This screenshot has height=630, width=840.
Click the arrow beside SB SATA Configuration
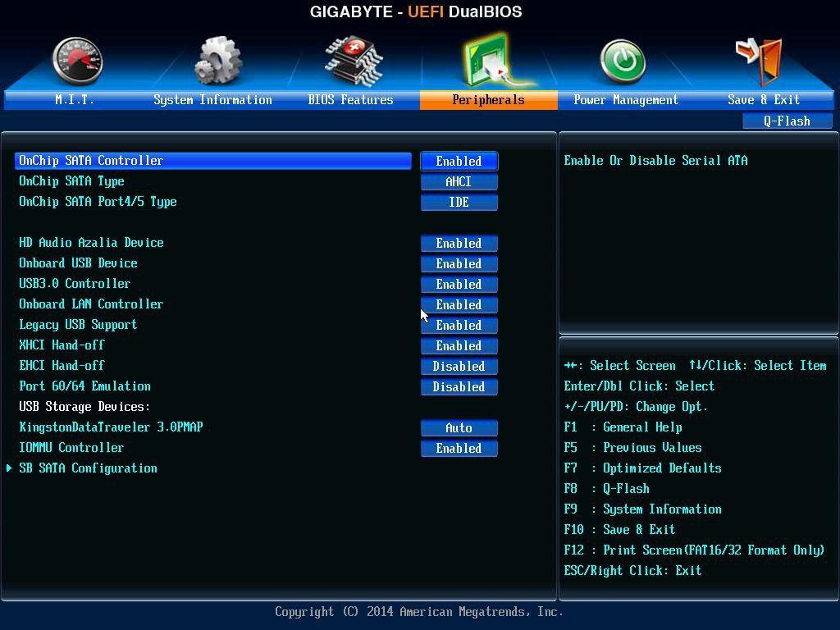(9, 468)
